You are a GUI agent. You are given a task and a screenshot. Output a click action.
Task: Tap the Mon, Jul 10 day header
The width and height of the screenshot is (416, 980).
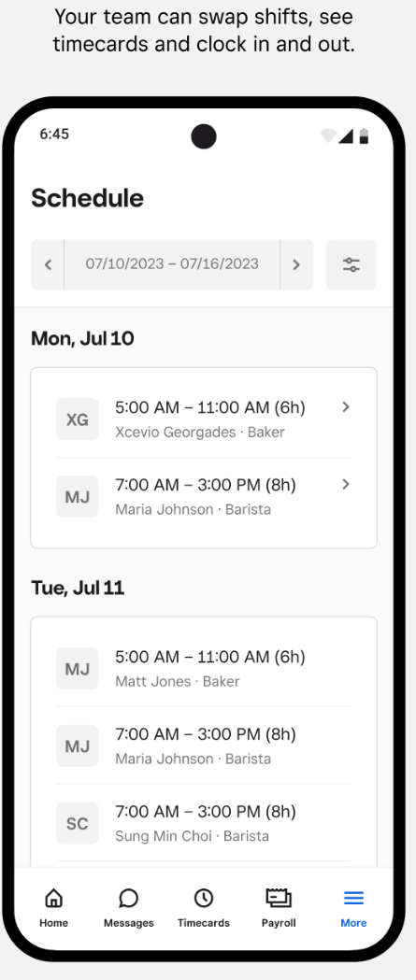pos(82,339)
